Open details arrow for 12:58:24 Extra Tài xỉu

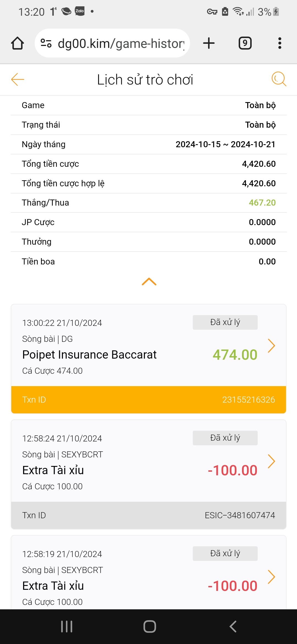pos(271,461)
